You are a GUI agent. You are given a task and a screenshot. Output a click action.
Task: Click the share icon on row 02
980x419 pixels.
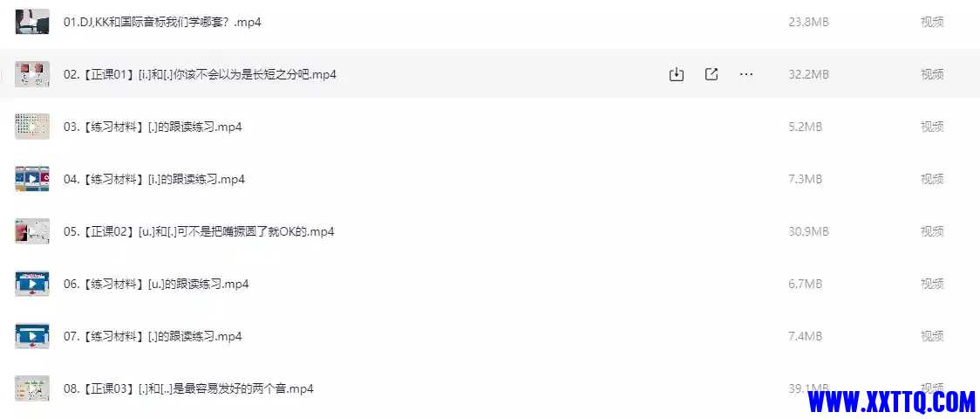point(711,74)
